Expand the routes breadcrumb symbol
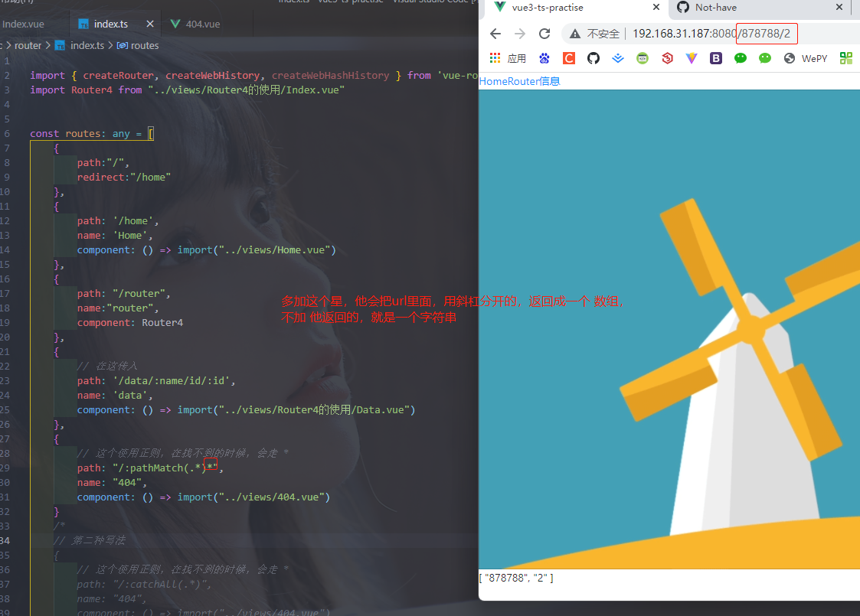 (138, 45)
